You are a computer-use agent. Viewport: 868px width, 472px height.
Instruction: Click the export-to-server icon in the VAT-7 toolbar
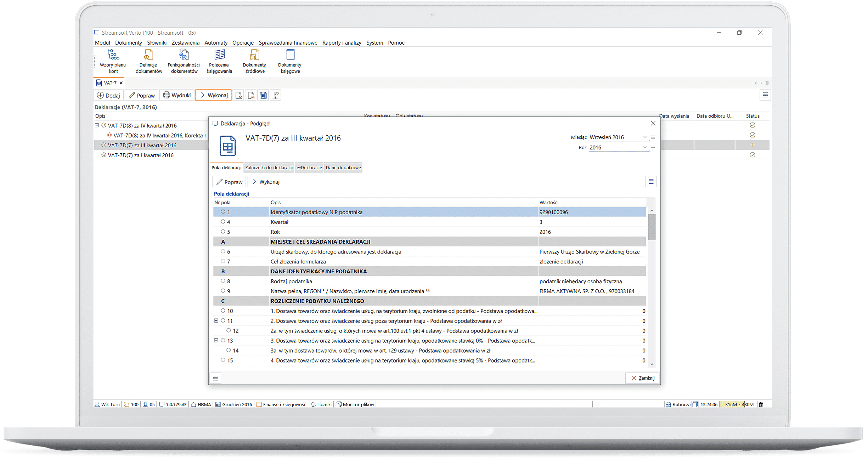pyautogui.click(x=276, y=95)
